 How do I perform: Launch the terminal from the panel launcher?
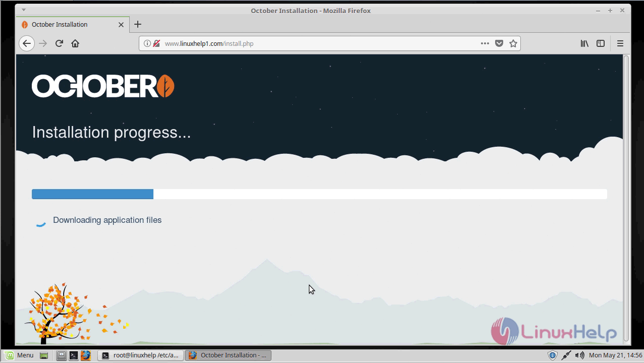[x=73, y=355]
